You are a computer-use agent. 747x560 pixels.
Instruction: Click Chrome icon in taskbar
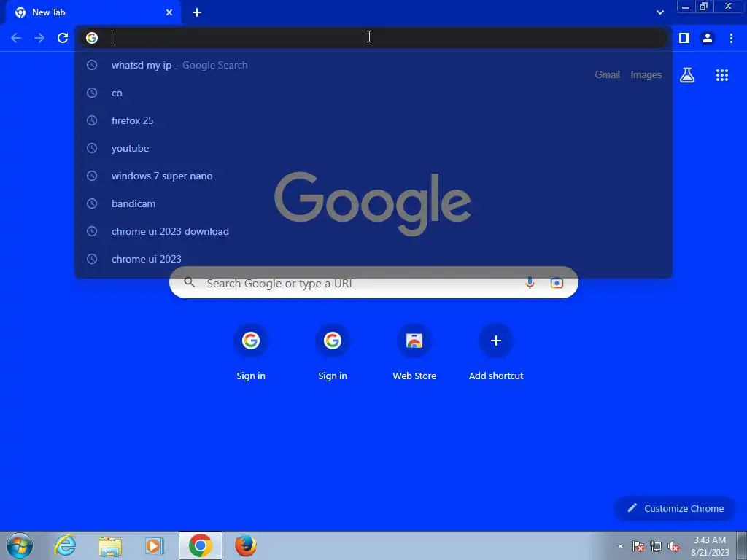tap(201, 545)
